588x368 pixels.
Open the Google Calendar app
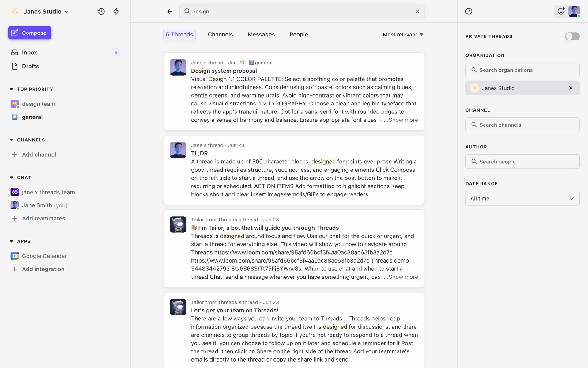(x=44, y=256)
